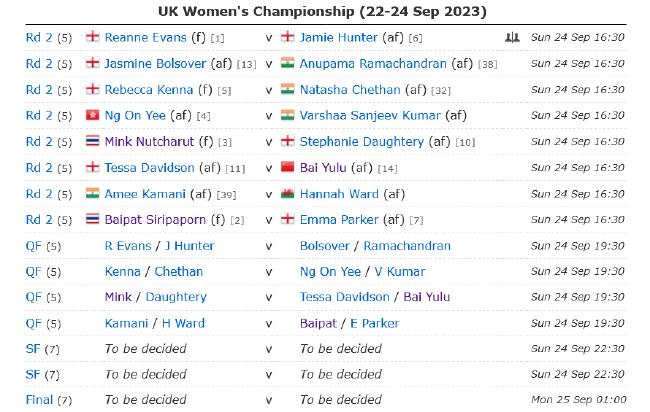Image resolution: width=650 pixels, height=412 pixels.
Task: Click England flag next to Reanne Evans
Action: [92, 37]
